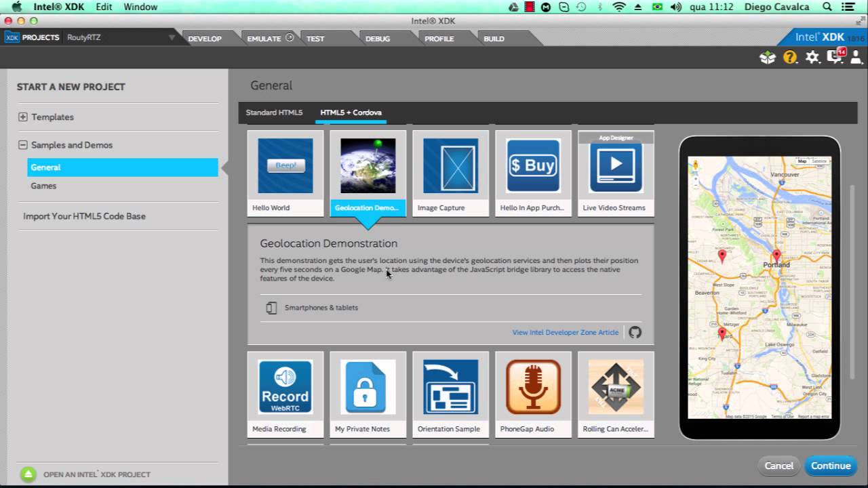Click Import Your HTML5 Code Base

pos(84,216)
